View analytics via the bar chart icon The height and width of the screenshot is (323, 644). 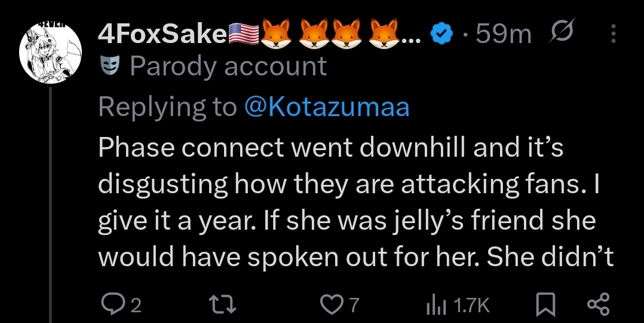(436, 305)
